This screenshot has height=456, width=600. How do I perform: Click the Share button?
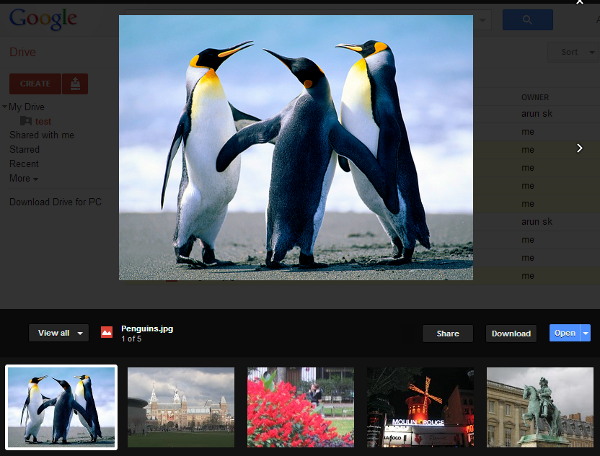coord(448,334)
